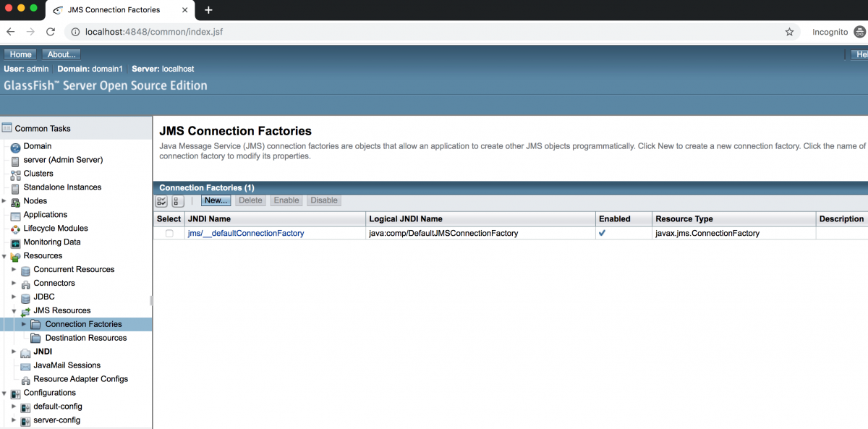Click the Resource Adapter Configs icon
This screenshot has height=429, width=868.
pyautogui.click(x=26, y=379)
